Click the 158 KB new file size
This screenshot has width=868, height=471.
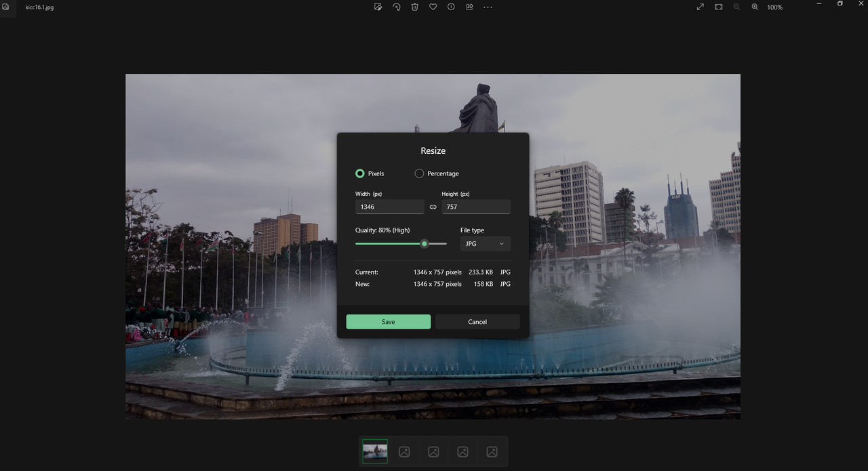[x=484, y=284]
